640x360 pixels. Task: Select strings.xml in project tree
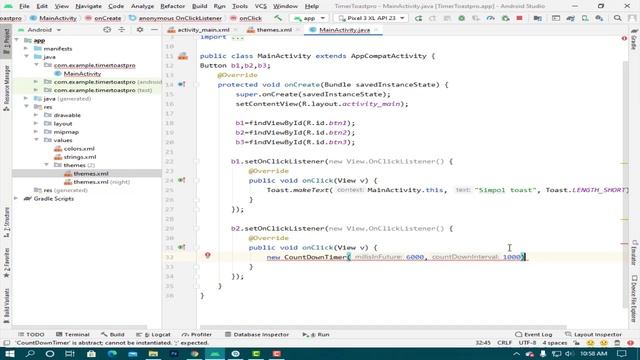[x=80, y=157]
